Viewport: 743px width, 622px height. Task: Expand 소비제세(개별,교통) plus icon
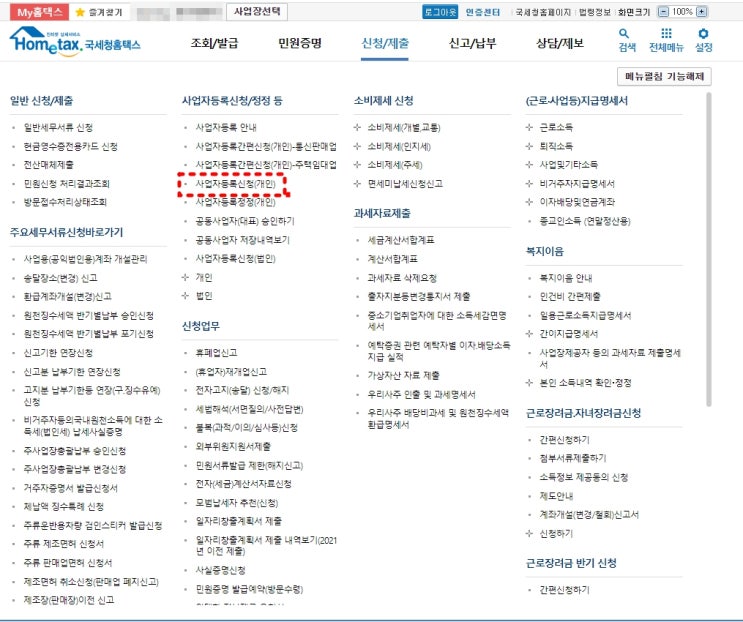[x=357, y=127]
